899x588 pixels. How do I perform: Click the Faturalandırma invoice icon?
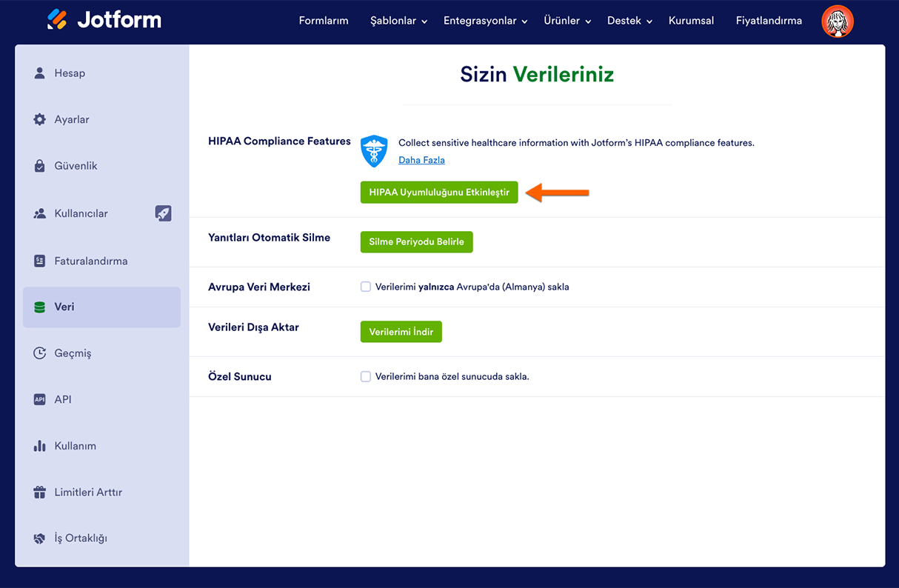40,261
